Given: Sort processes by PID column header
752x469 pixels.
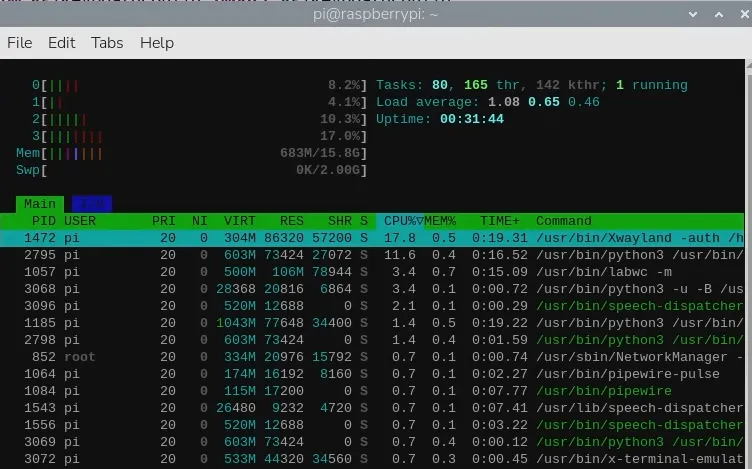Looking at the screenshot, I should (x=44, y=221).
